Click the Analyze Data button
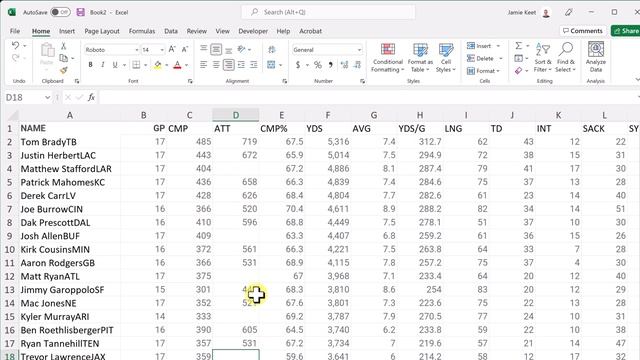Viewport: 640px width, 360px height. coord(596,58)
